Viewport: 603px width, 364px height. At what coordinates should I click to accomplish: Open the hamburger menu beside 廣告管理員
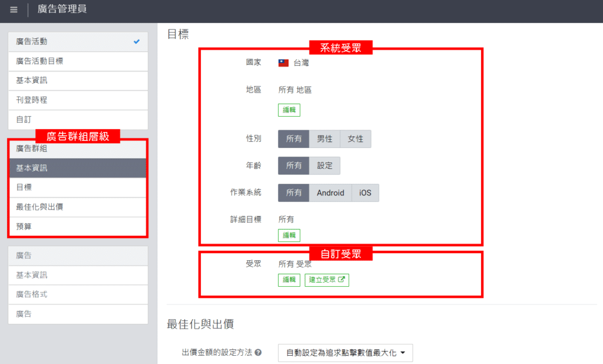click(13, 9)
